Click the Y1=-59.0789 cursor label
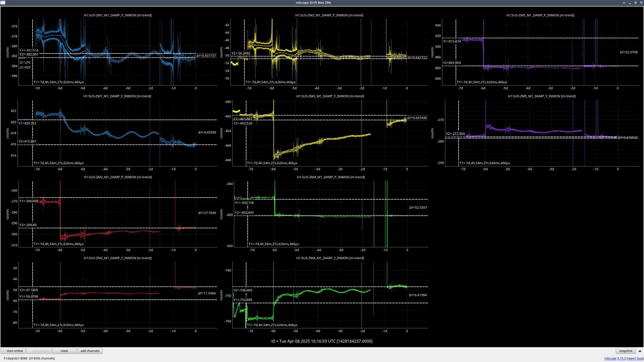The height and width of the screenshot is (362, 644). (29, 296)
